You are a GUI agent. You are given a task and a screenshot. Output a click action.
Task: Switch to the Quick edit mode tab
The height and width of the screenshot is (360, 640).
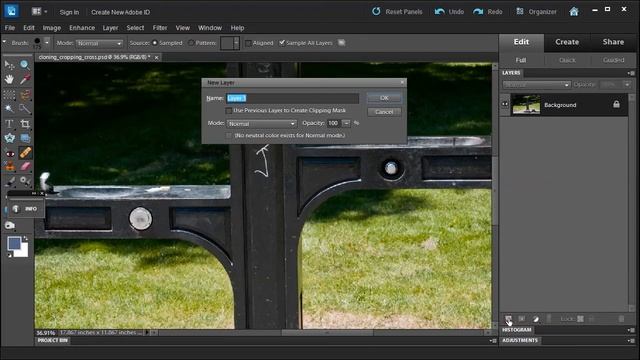click(x=567, y=60)
